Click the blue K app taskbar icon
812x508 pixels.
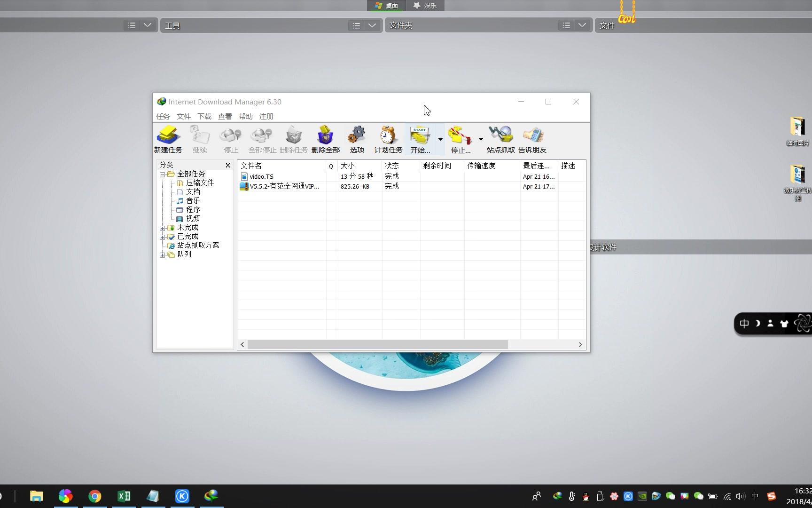click(x=182, y=496)
